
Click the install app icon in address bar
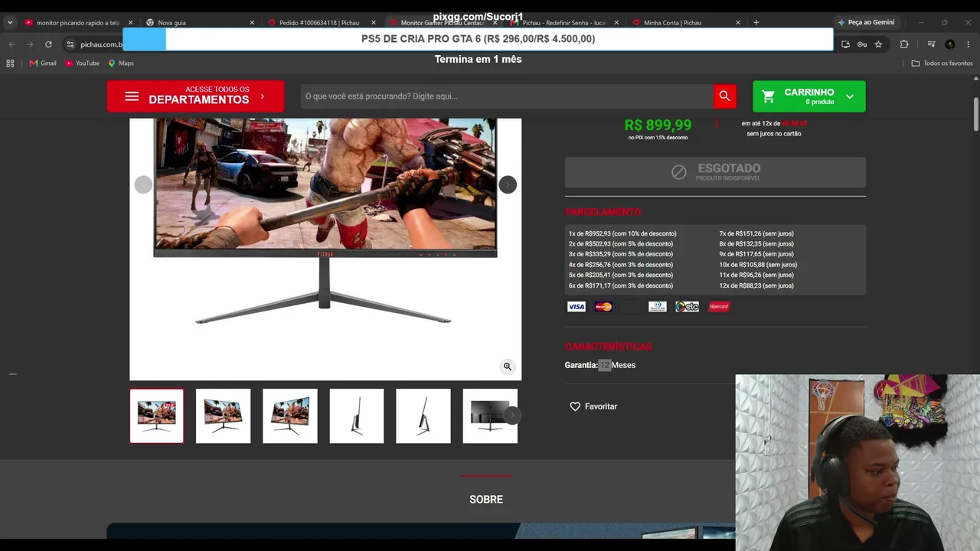[x=845, y=44]
